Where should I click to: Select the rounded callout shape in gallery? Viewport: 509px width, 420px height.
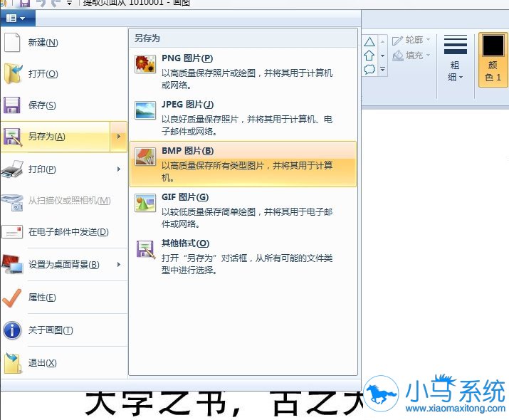tap(369, 69)
